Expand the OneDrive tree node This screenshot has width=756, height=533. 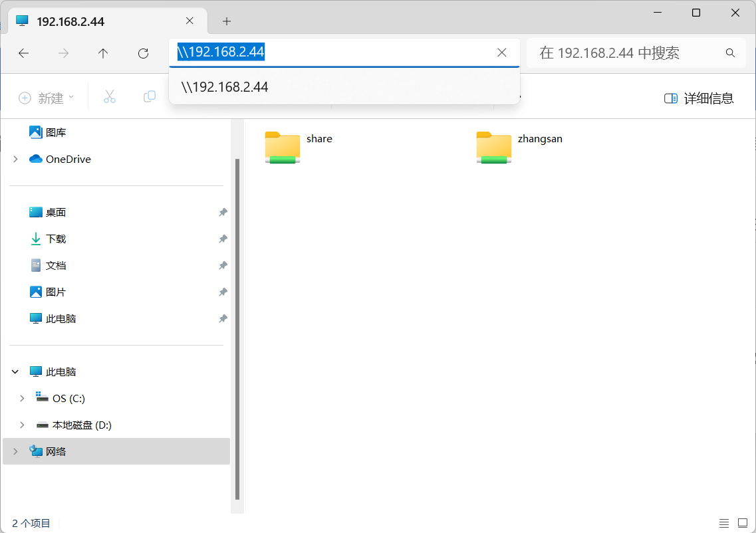point(15,160)
